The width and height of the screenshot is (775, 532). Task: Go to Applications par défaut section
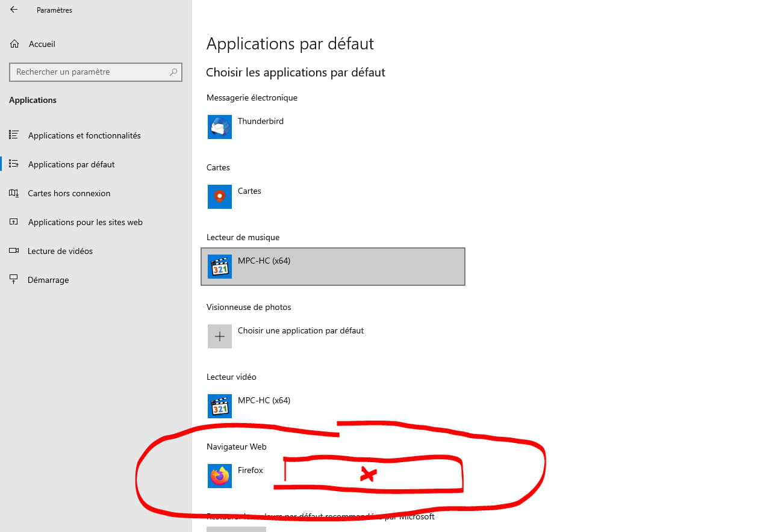click(71, 164)
